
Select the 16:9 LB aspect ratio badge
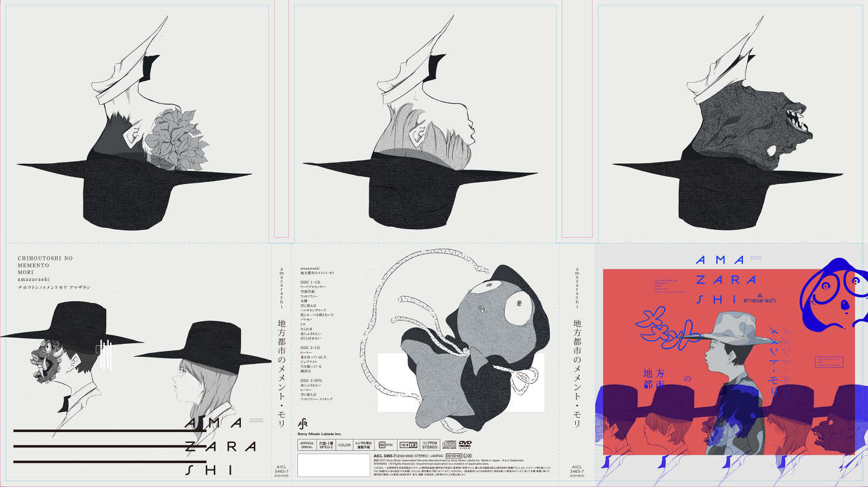click(409, 445)
